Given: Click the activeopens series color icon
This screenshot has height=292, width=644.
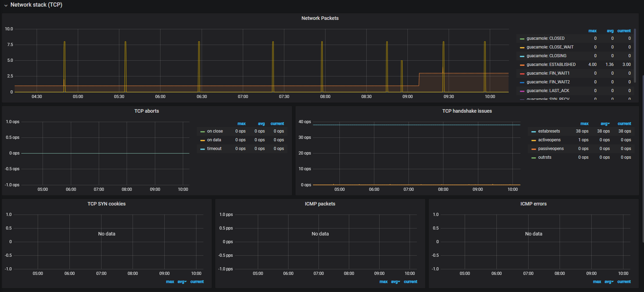Looking at the screenshot, I should pyautogui.click(x=533, y=140).
